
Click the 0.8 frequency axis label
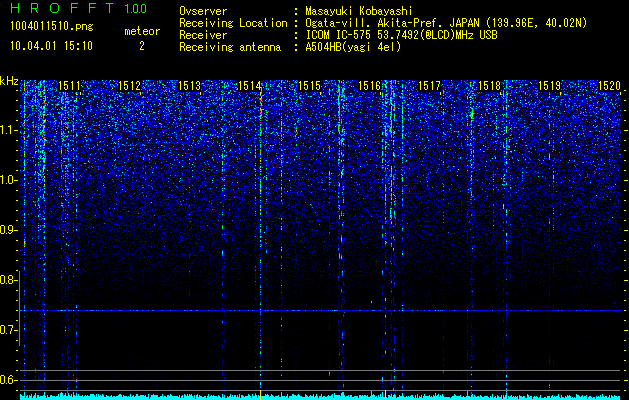[8, 280]
